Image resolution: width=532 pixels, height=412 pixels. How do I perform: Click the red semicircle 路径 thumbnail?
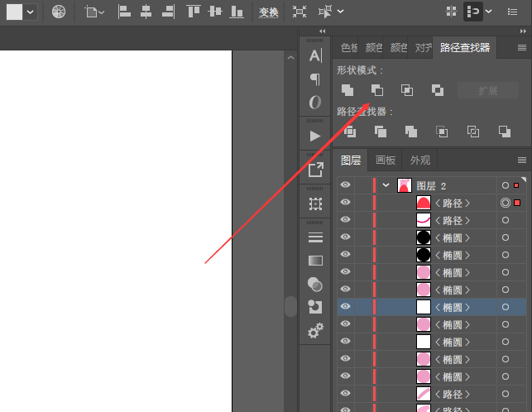[424, 203]
